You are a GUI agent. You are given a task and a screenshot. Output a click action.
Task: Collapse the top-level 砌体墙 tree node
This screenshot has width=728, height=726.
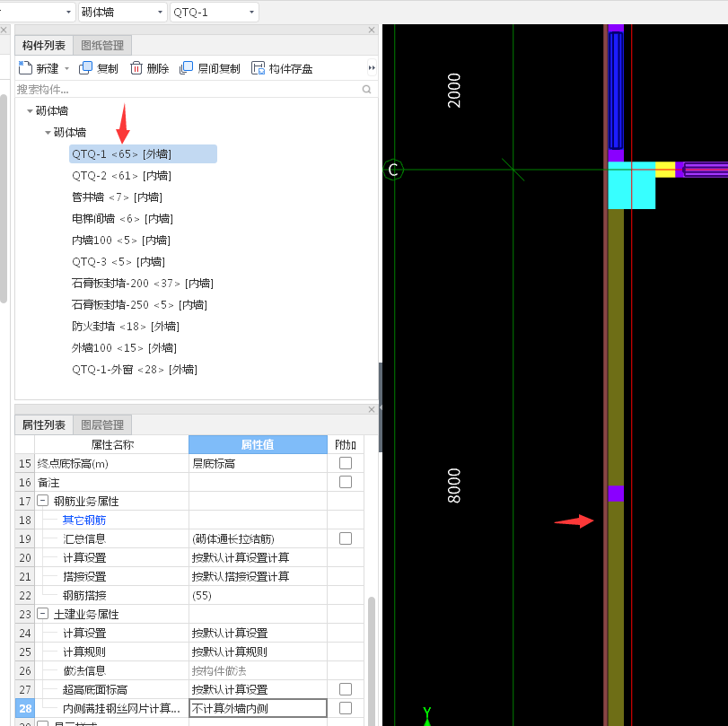[30, 111]
